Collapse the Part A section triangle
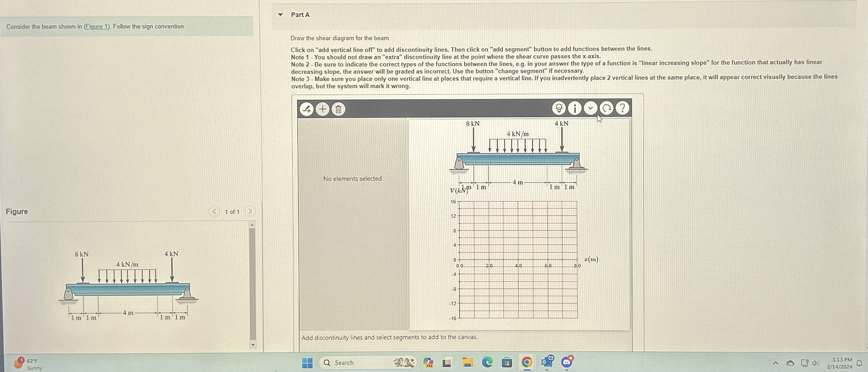Screen dimensions: 868x372 tap(279, 15)
